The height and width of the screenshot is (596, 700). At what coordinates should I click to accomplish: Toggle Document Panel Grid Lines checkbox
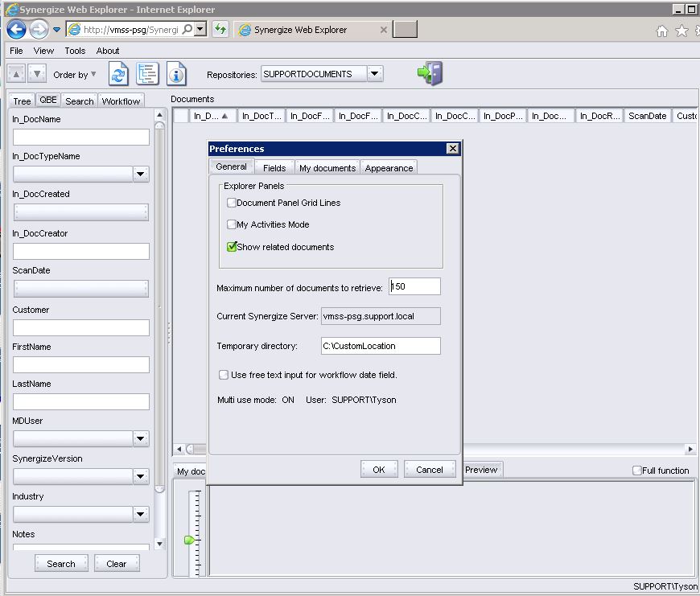[231, 203]
